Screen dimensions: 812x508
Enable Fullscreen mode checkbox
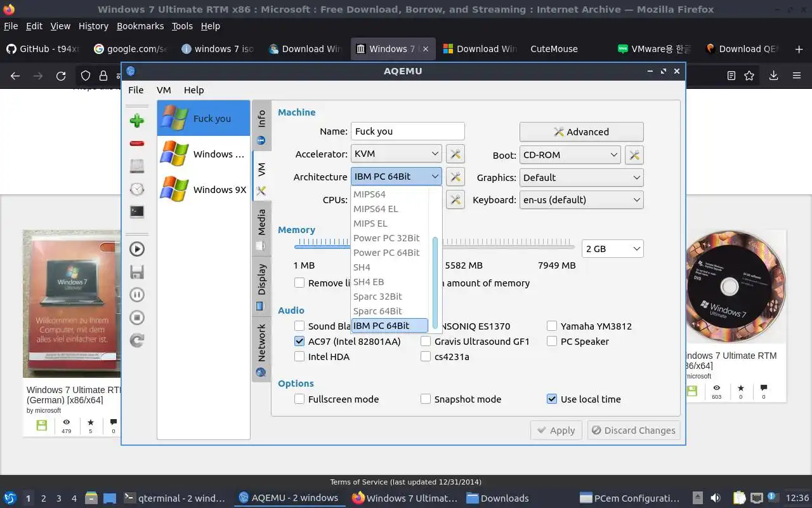click(x=299, y=399)
